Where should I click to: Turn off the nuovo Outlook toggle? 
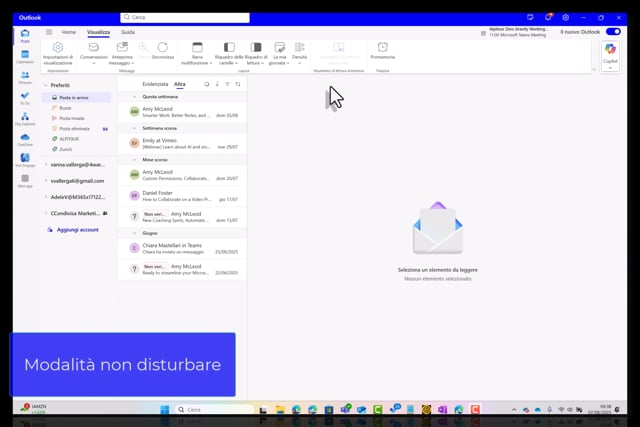613,31
